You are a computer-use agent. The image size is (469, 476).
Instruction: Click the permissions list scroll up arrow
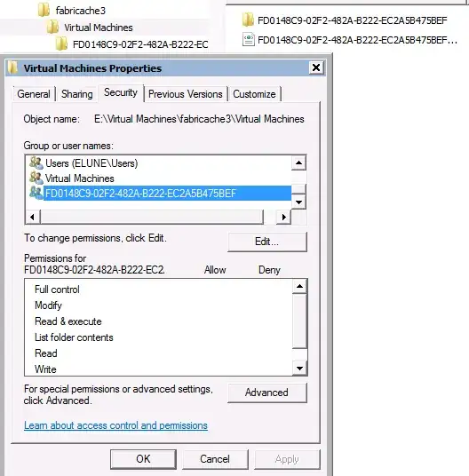[299, 286]
